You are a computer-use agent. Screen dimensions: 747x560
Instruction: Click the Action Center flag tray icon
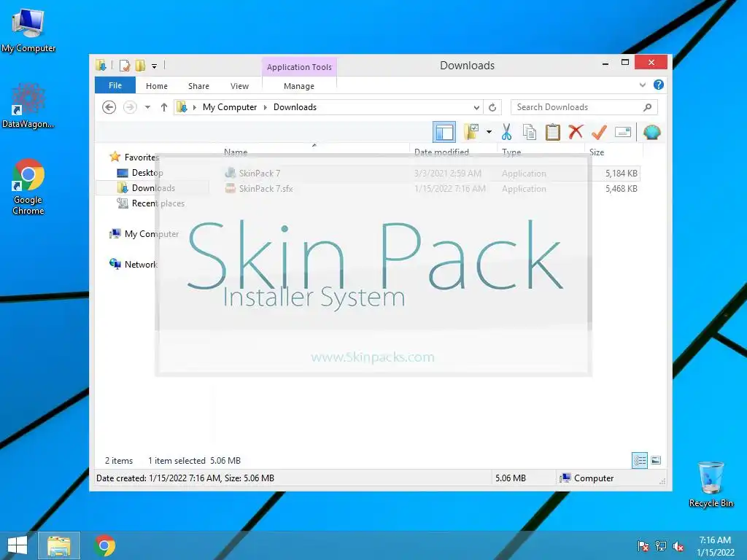(643, 546)
